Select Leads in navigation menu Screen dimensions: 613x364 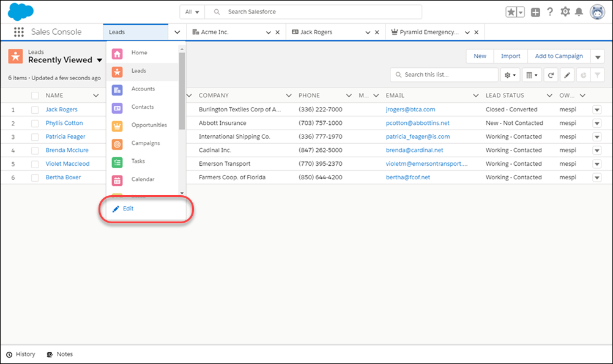point(143,72)
